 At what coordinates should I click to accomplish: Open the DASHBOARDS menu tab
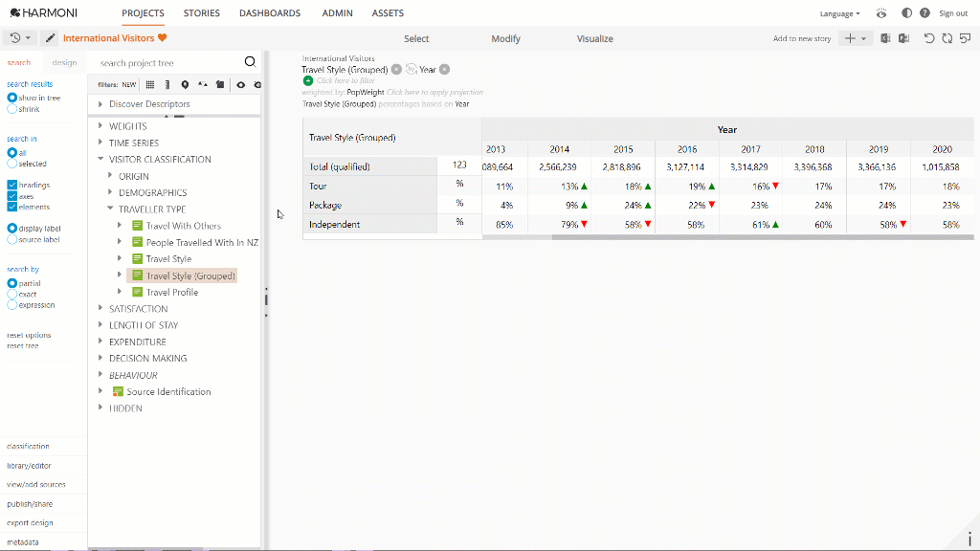pos(270,13)
